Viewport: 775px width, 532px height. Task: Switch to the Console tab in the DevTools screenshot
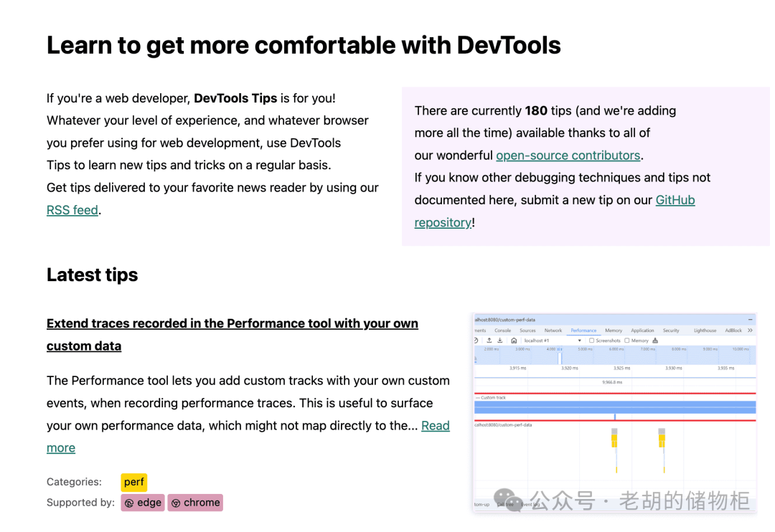[x=502, y=331]
